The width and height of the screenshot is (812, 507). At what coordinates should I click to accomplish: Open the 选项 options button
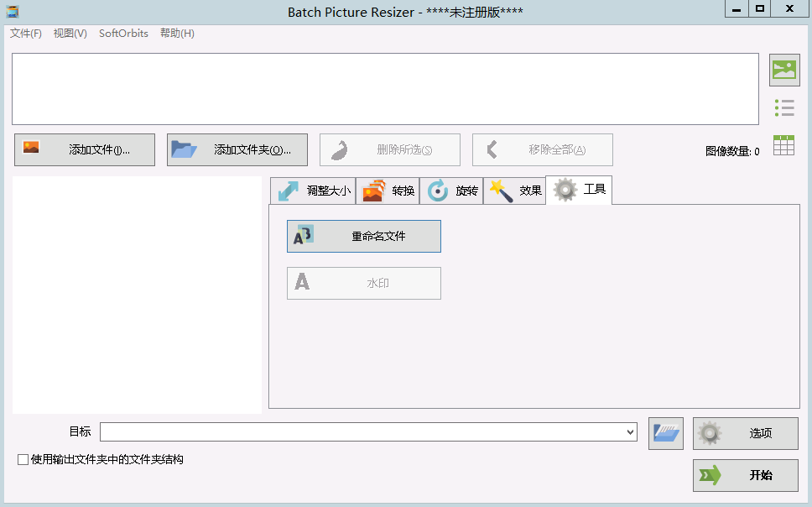[x=746, y=433]
